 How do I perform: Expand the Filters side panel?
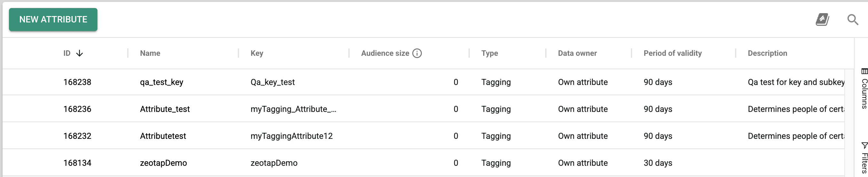pos(864,158)
